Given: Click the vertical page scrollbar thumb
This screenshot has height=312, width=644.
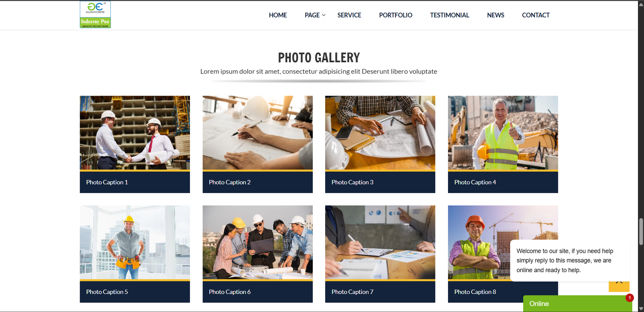Looking at the screenshot, I should pos(641,231).
